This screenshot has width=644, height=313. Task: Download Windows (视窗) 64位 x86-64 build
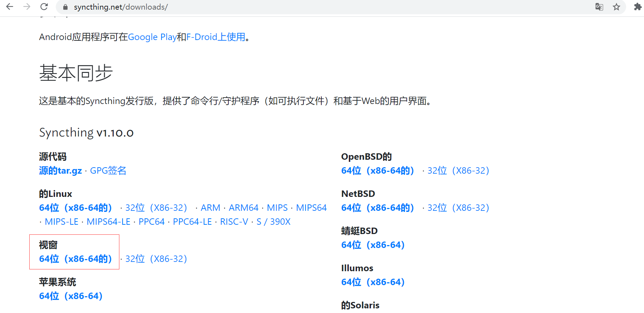75,259
